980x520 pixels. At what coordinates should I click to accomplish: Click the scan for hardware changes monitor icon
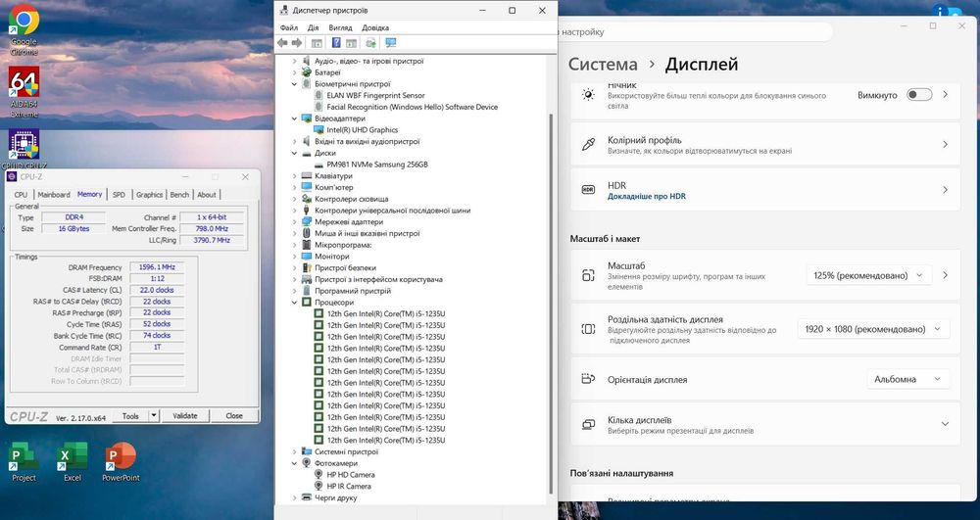point(391,43)
